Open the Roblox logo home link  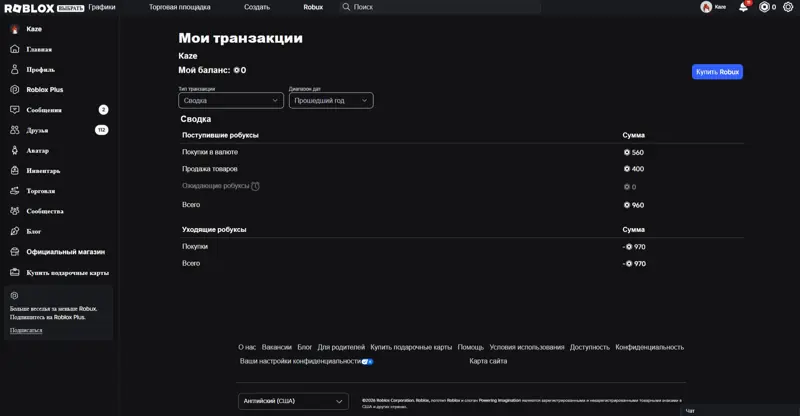coord(29,8)
